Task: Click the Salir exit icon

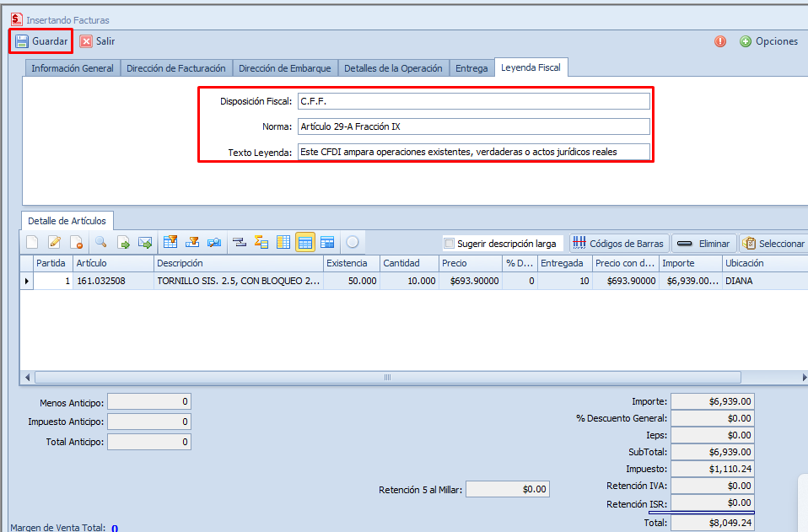Action: (x=86, y=41)
